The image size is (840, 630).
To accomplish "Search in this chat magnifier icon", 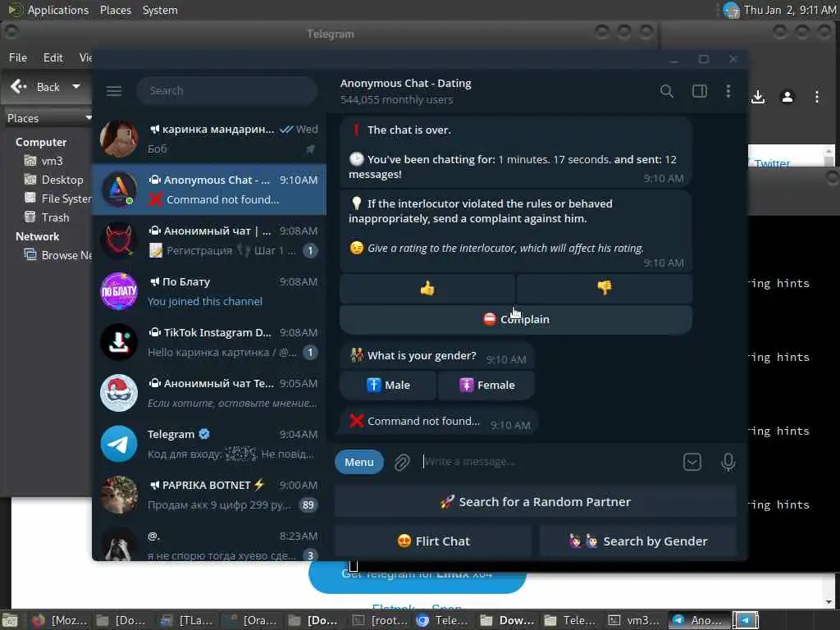I will 666,91.
